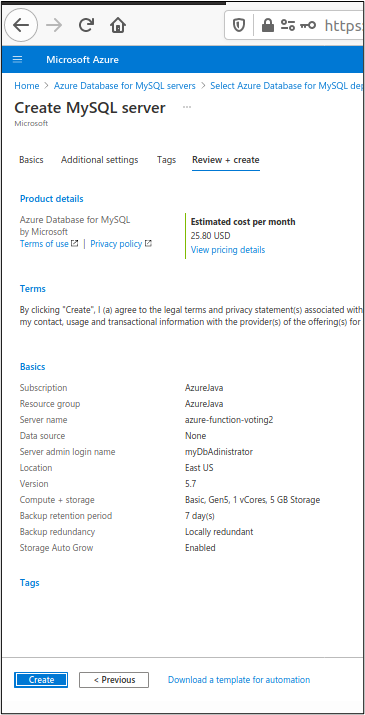Click the padlock site security icon
The width and height of the screenshot is (365, 715).
(267, 25)
